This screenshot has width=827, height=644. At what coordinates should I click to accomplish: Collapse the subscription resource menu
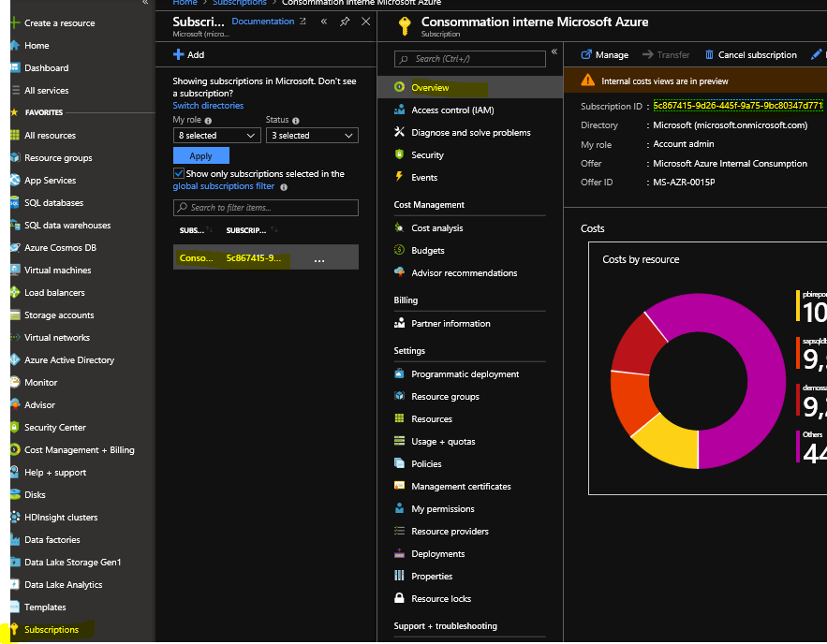click(554, 51)
